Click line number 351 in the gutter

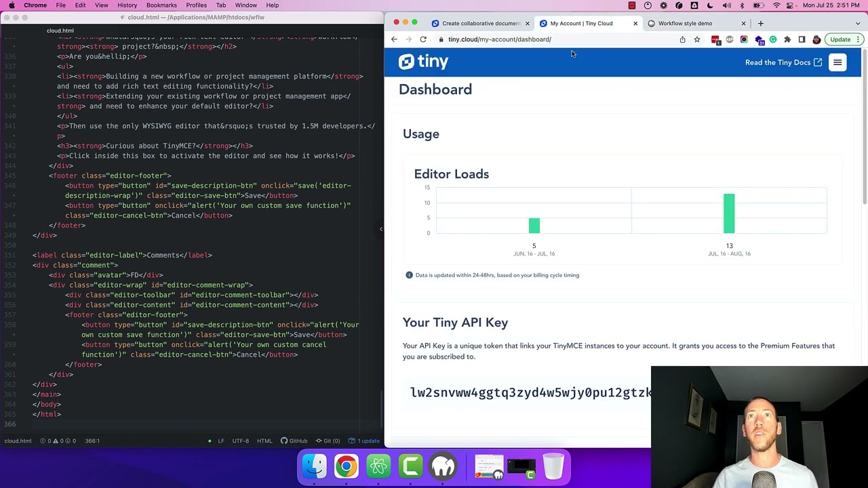coord(9,255)
